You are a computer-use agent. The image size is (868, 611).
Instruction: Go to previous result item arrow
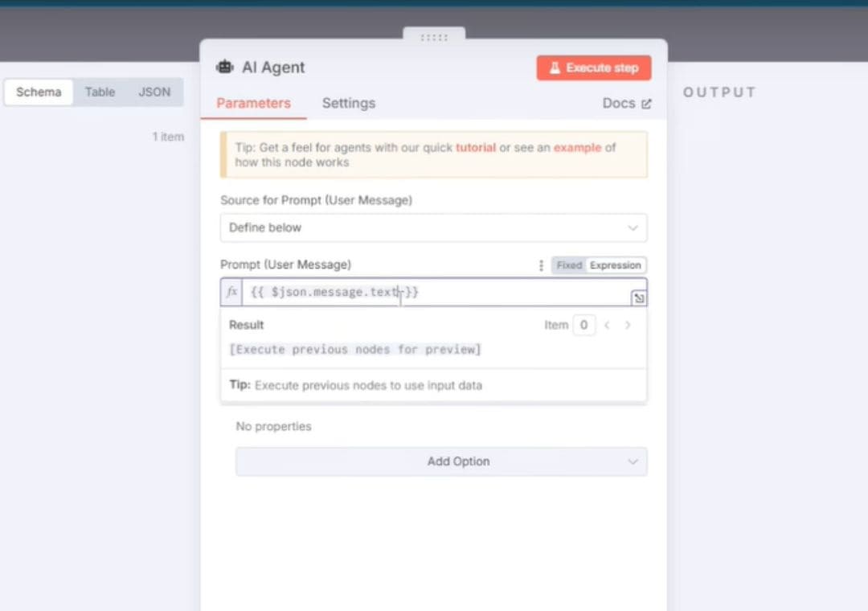(608, 326)
